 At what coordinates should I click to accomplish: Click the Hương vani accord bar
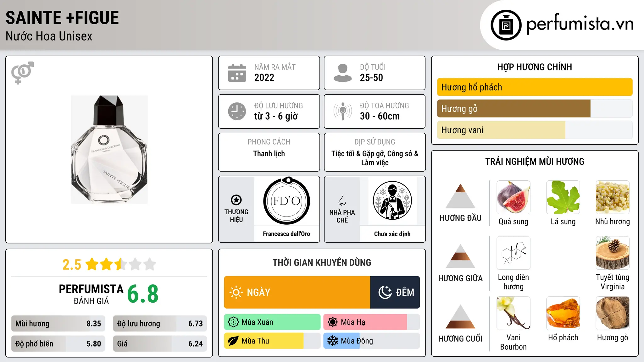tap(535, 130)
